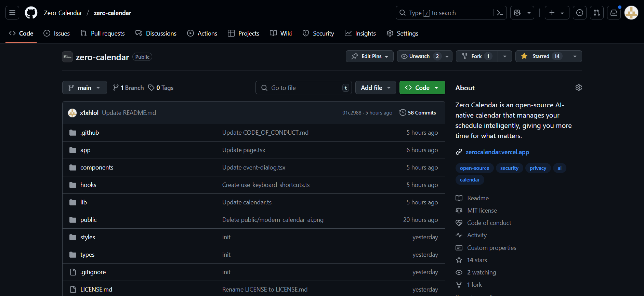Unstar the repository via Starred button
Screen dimensions: 644x296
(542, 56)
